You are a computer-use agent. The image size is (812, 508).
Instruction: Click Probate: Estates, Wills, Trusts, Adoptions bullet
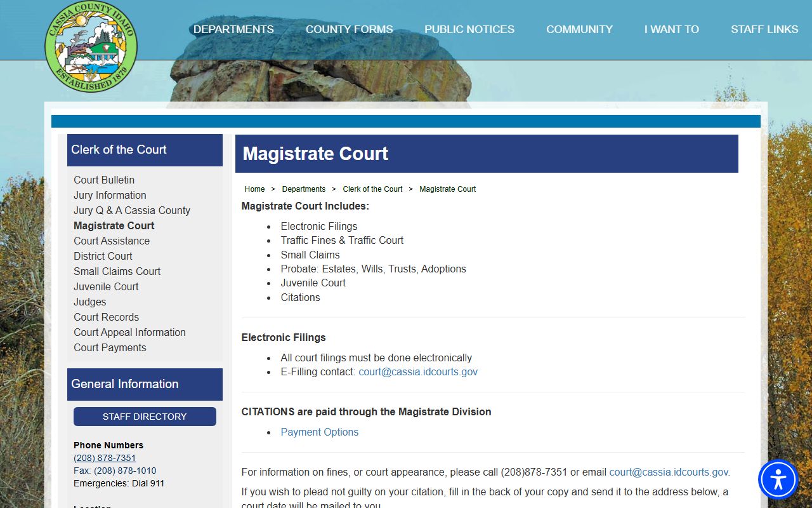point(374,269)
